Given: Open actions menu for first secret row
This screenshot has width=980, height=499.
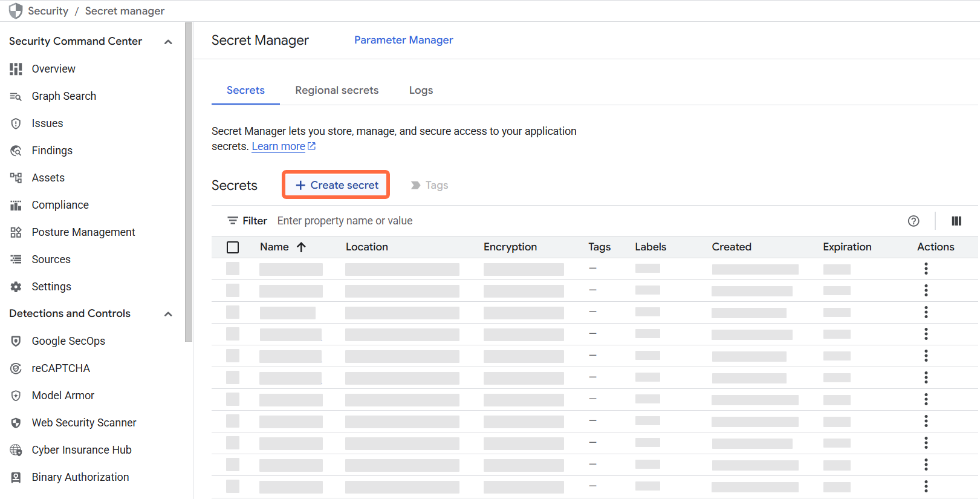Looking at the screenshot, I should (x=926, y=269).
